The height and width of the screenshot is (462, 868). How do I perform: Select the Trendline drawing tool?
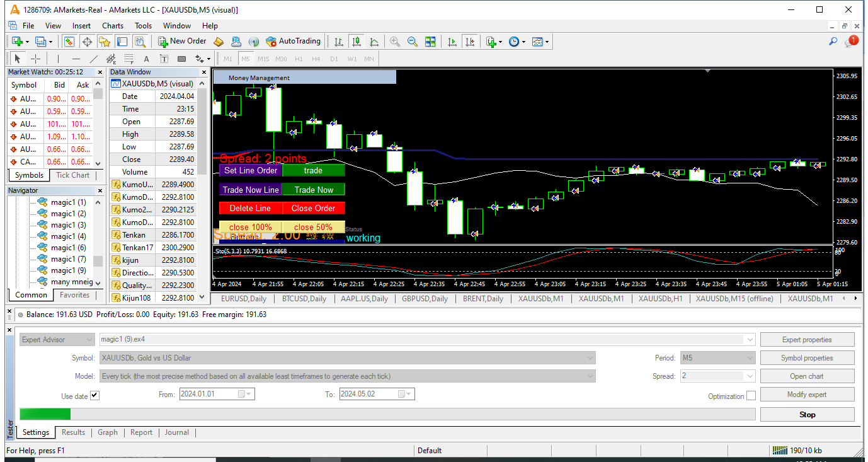[x=93, y=59]
